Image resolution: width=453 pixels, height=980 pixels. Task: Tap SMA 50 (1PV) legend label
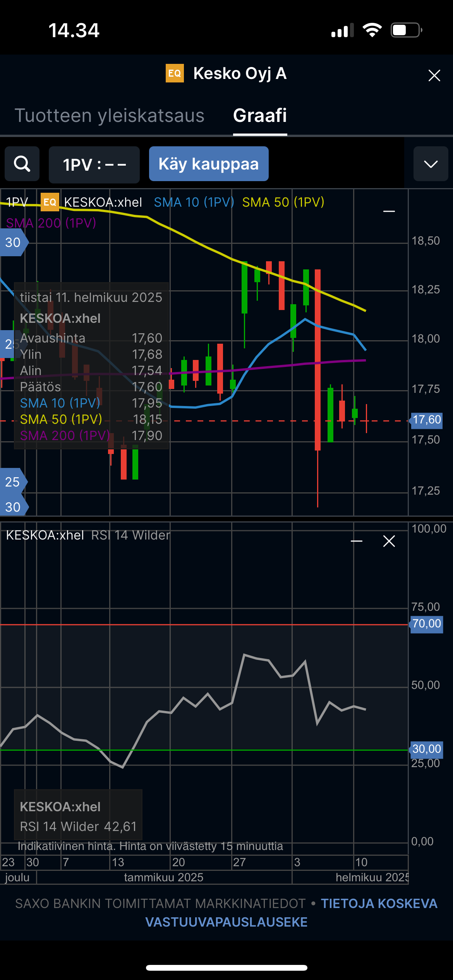pyautogui.click(x=283, y=202)
